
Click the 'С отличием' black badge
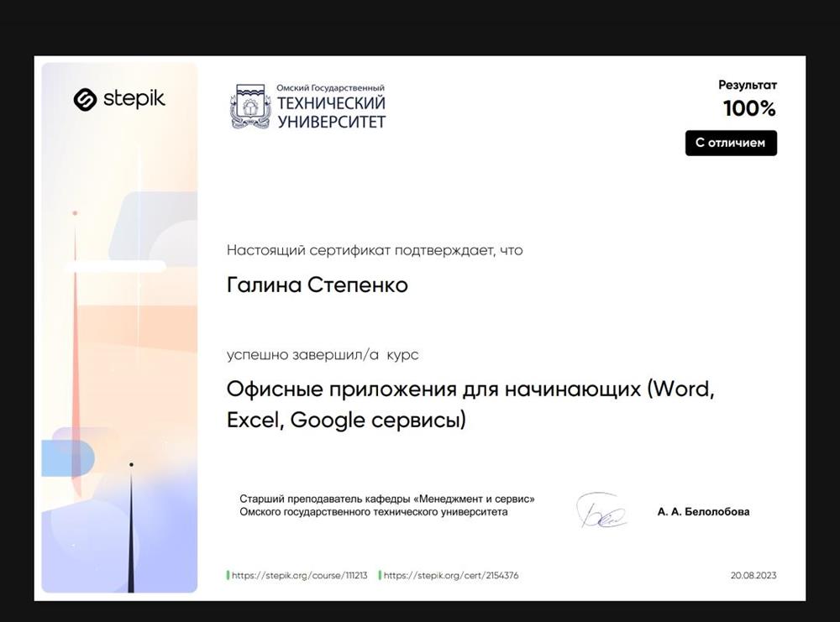(731, 143)
